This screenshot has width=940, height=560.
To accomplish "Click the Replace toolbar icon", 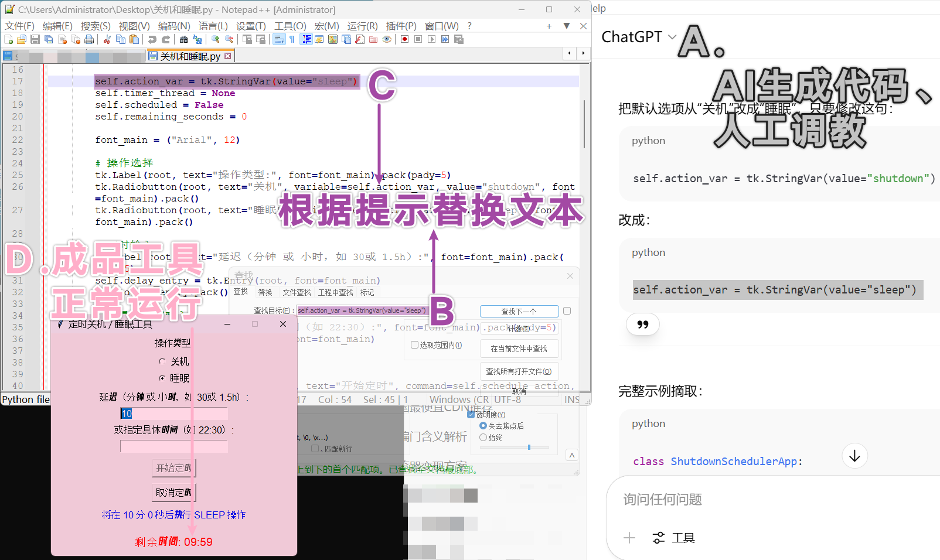I will coord(197,39).
